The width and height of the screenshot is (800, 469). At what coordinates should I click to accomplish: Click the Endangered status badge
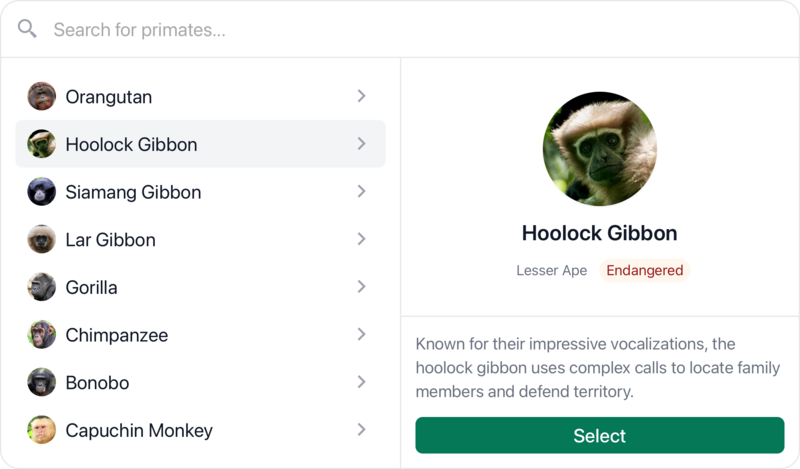(x=644, y=270)
